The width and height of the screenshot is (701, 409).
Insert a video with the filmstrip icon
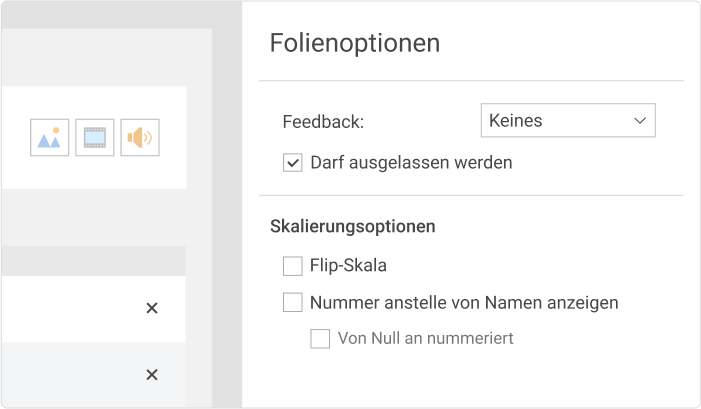coord(95,137)
